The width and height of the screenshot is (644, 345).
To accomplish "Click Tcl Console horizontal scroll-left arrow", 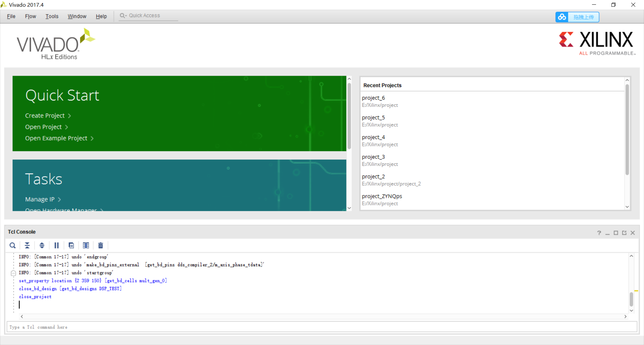I will point(22,317).
